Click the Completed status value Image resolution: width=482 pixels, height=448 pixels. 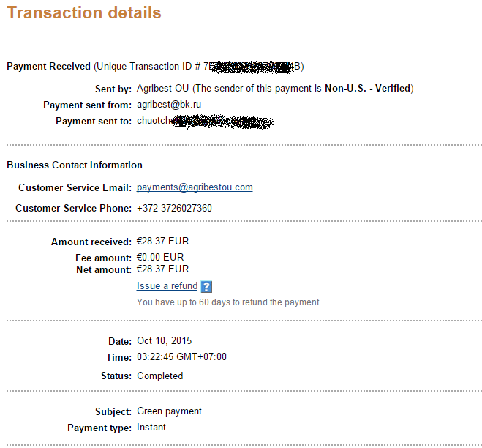point(159,376)
